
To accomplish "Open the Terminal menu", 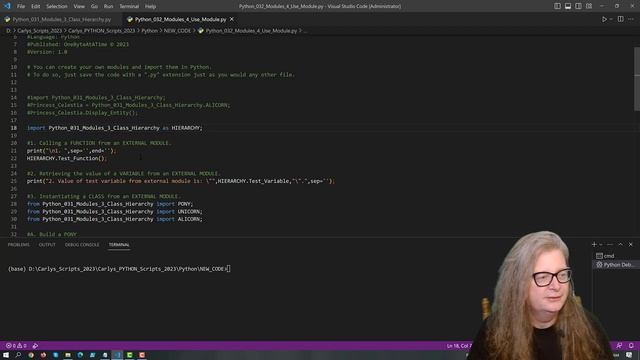I will point(129,6).
